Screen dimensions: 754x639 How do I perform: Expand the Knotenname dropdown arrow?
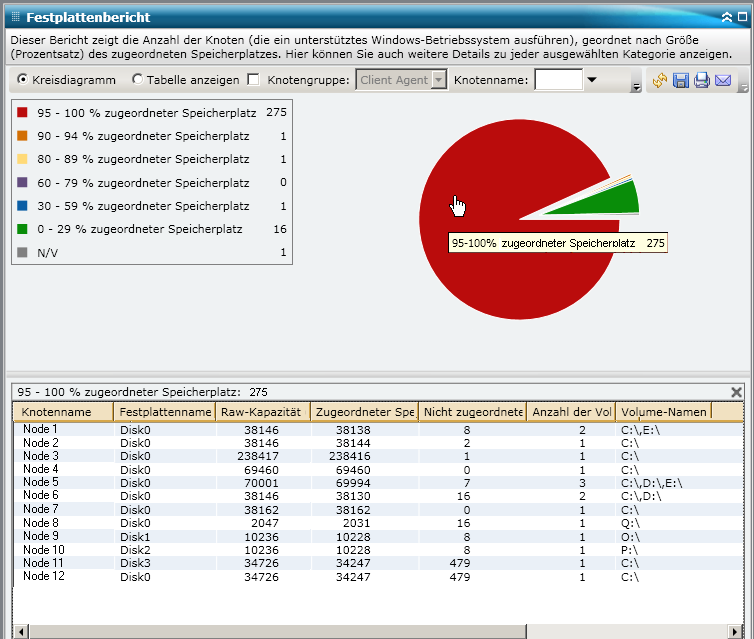[591, 80]
